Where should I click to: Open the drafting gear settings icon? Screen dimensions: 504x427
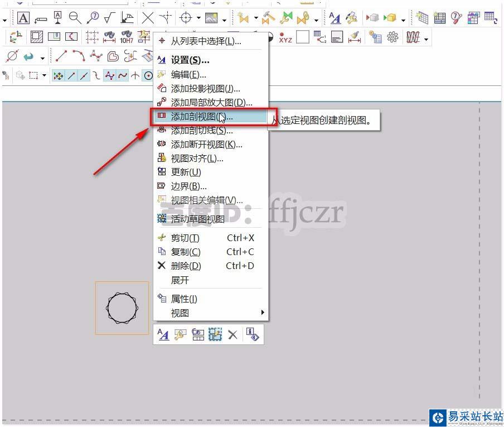pos(392,37)
